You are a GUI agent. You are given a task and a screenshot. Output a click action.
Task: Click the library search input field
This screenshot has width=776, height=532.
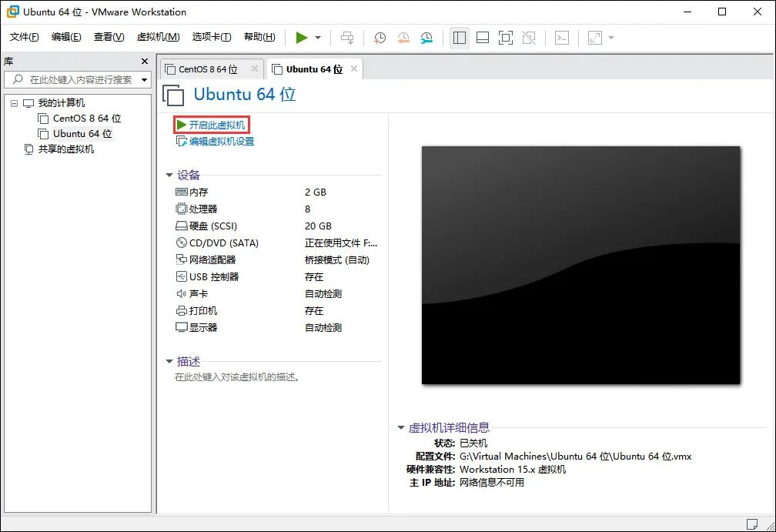77,79
